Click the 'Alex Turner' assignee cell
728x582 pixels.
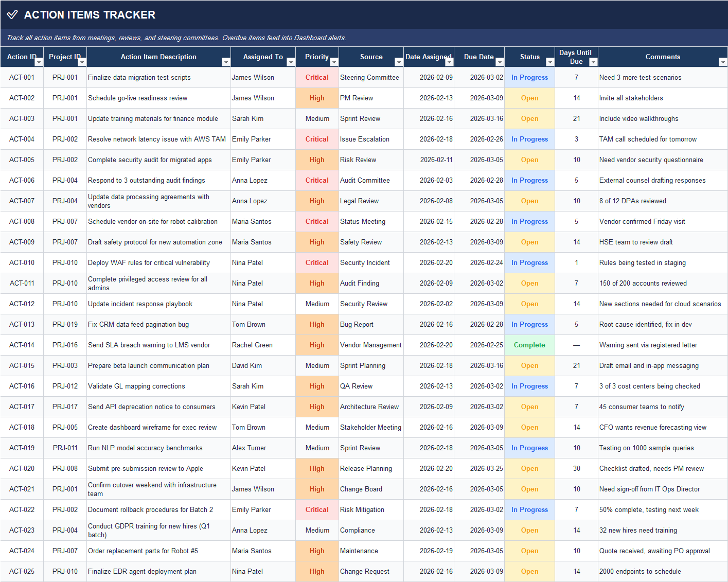point(263,448)
